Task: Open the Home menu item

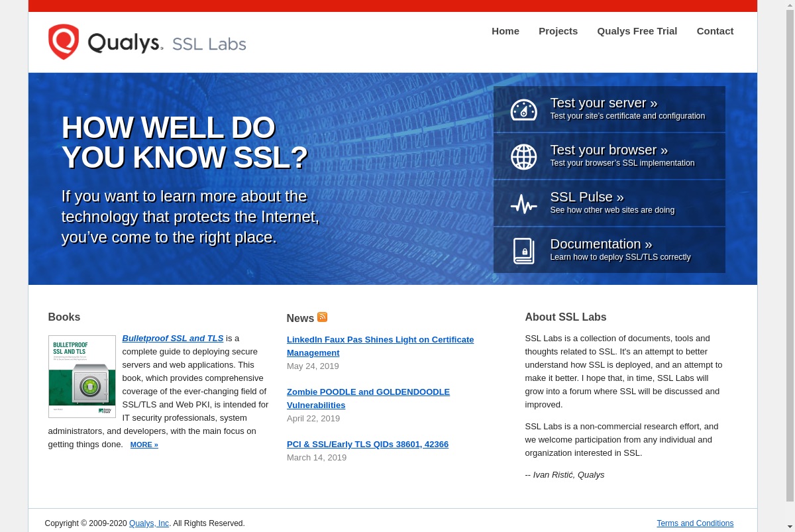Action: pos(505,31)
